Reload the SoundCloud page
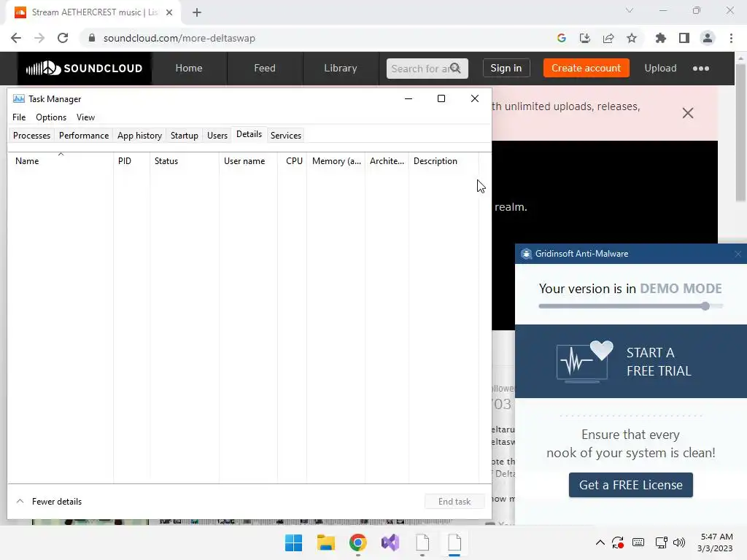 63,38
